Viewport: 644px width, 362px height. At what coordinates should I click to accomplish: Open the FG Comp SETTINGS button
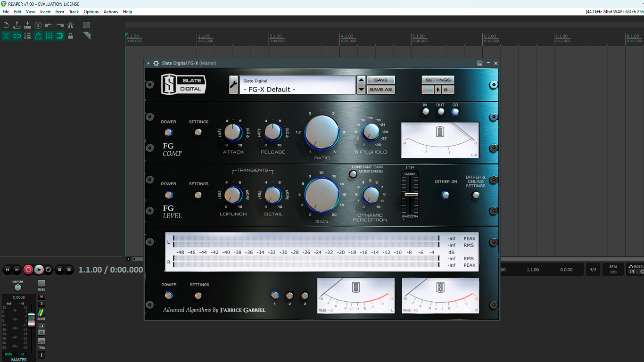pos(198,132)
